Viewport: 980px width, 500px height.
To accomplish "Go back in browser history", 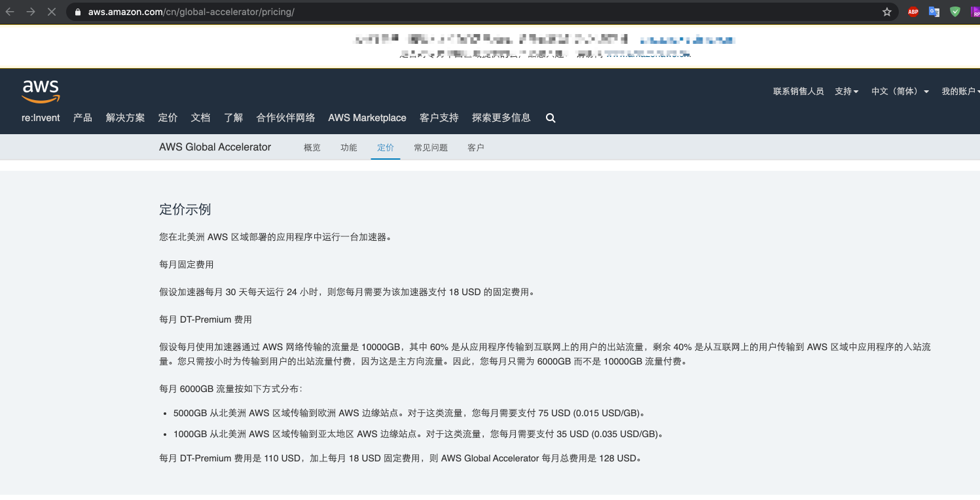I will [10, 12].
